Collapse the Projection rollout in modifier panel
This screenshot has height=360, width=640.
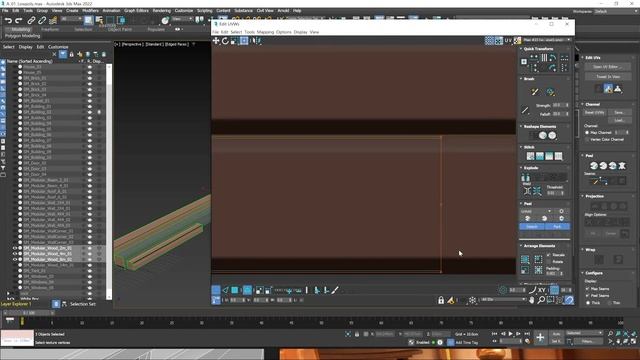582,196
